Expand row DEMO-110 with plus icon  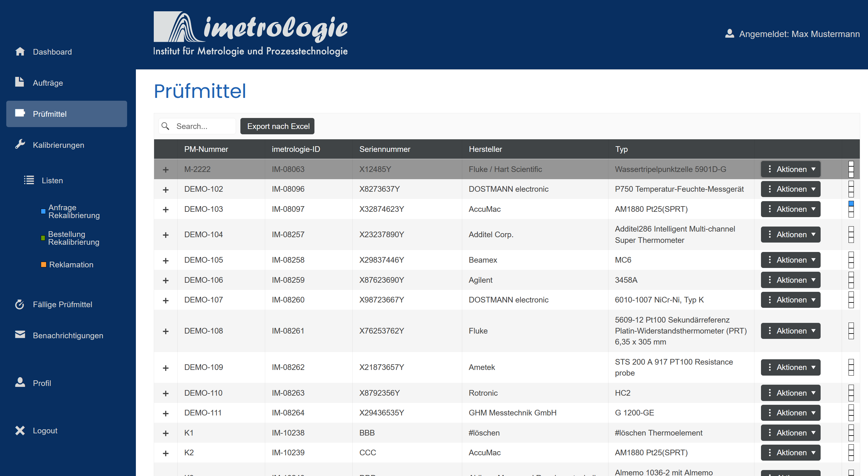(165, 393)
